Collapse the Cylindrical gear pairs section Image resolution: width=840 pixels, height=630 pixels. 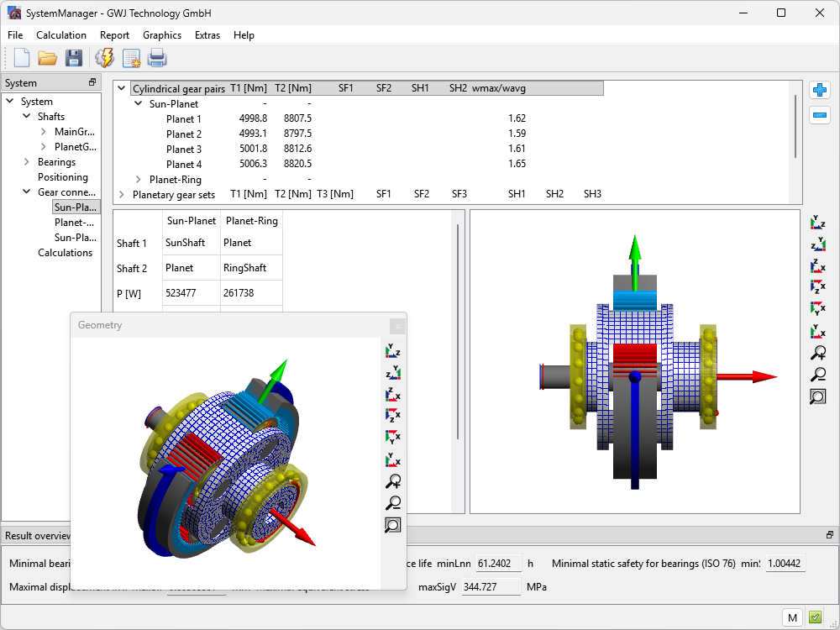coord(122,88)
